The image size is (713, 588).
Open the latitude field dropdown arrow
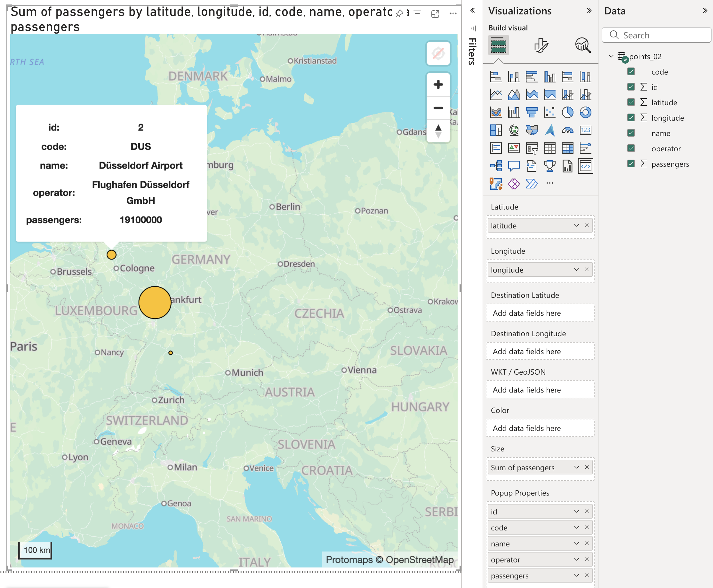[x=576, y=226]
